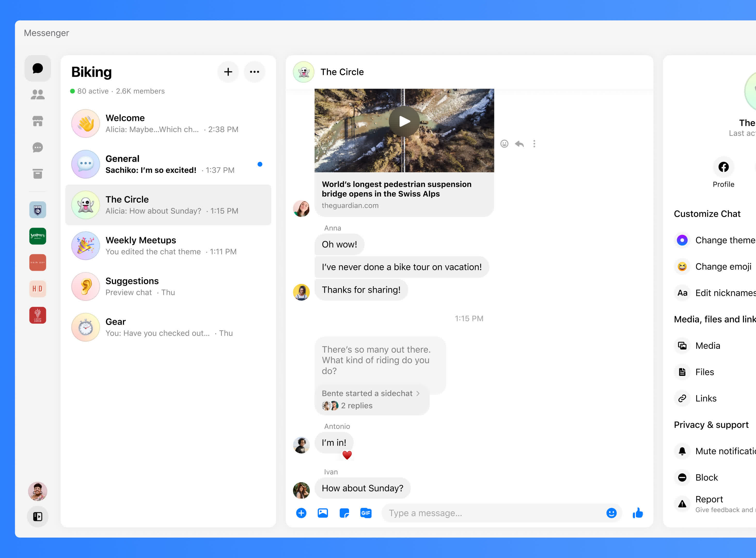Screen dimensions: 756x558
Task: Click Antonio's avatar next to I'm in!
Action: pos(301,445)
